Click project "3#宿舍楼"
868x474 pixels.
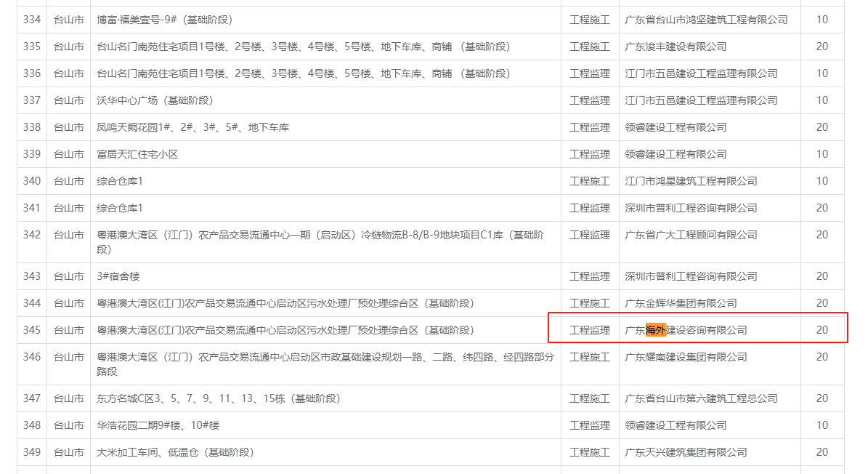tap(119, 276)
